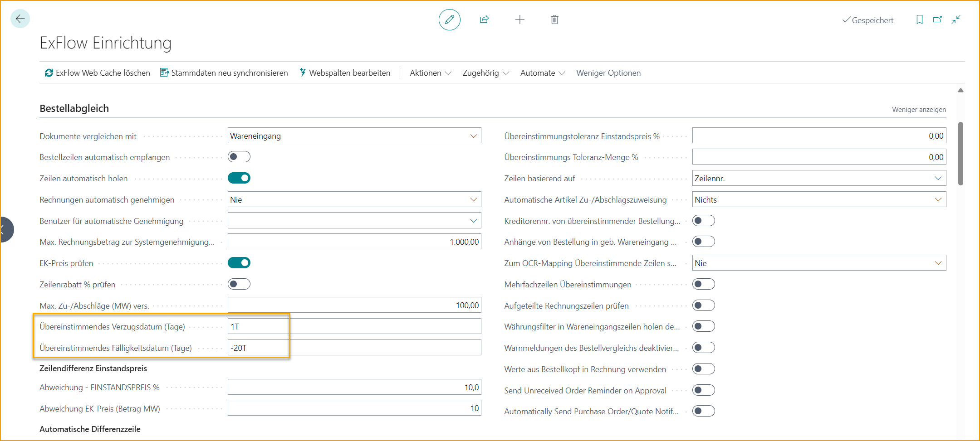Collapse the Bestellabgleich section header
The image size is (980, 441).
coord(74,109)
